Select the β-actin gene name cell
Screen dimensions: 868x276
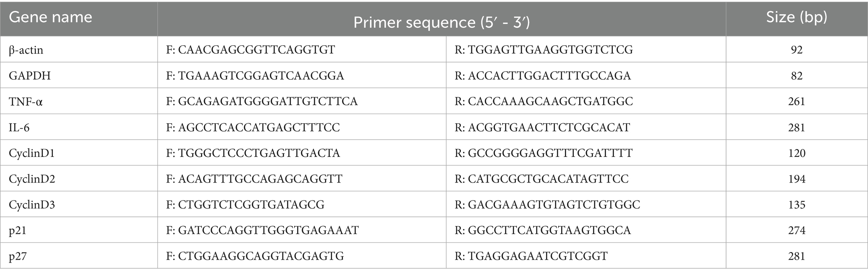click(x=26, y=50)
